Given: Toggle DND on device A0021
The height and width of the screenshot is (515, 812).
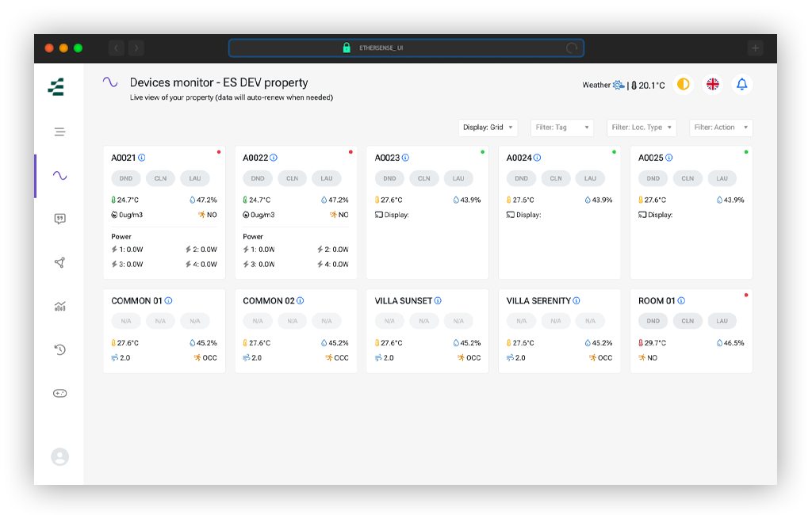Looking at the screenshot, I should [126, 178].
